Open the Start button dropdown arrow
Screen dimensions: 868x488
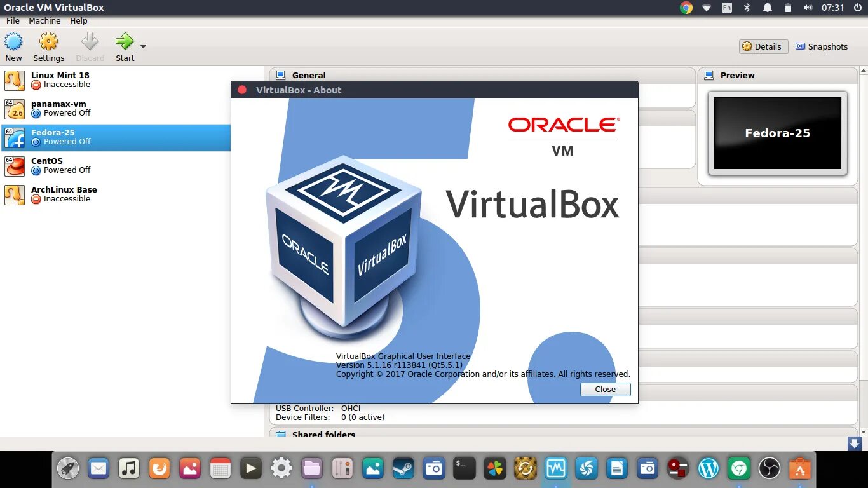point(143,46)
